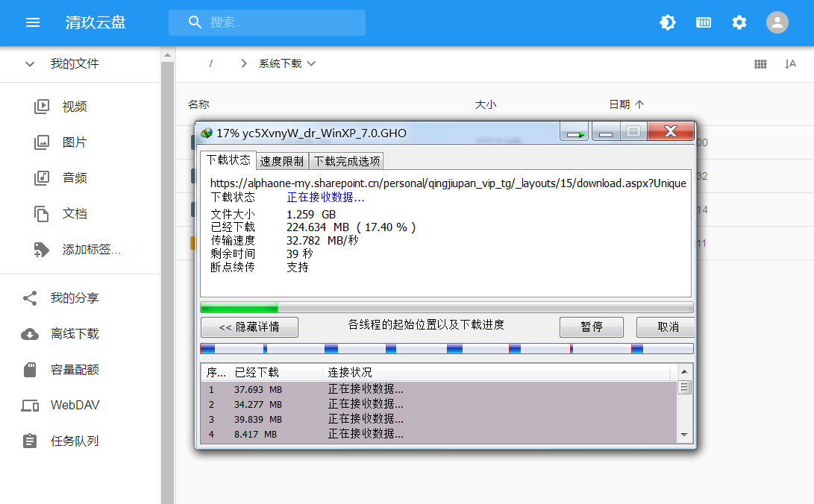This screenshot has height=504, width=814.
Task: Click inside the 搜索 search field
Action: tap(267, 22)
